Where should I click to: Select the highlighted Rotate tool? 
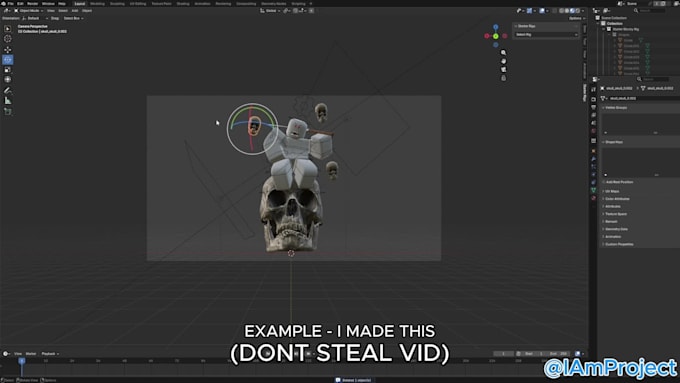point(8,59)
